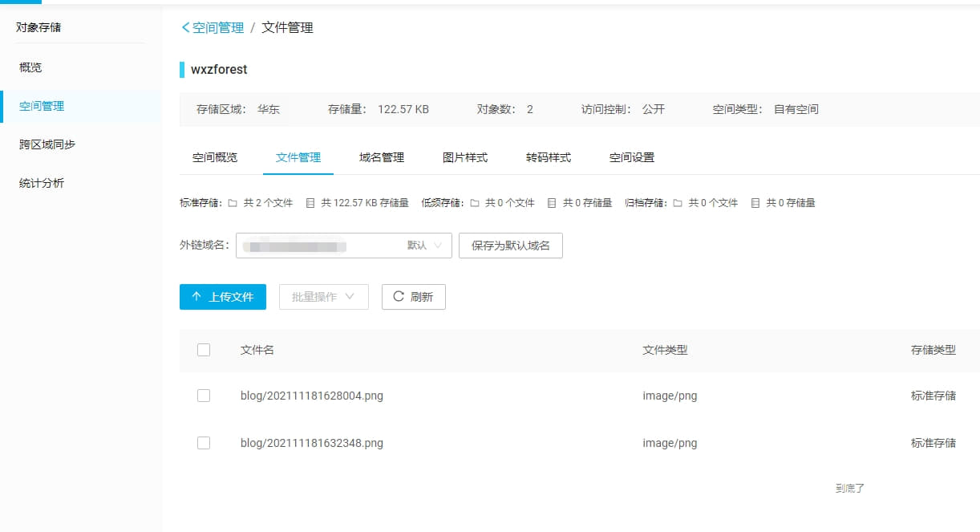Click the document icon beside 共122.57 KB 存储量
Screen dimensions: 980x532
pos(309,203)
